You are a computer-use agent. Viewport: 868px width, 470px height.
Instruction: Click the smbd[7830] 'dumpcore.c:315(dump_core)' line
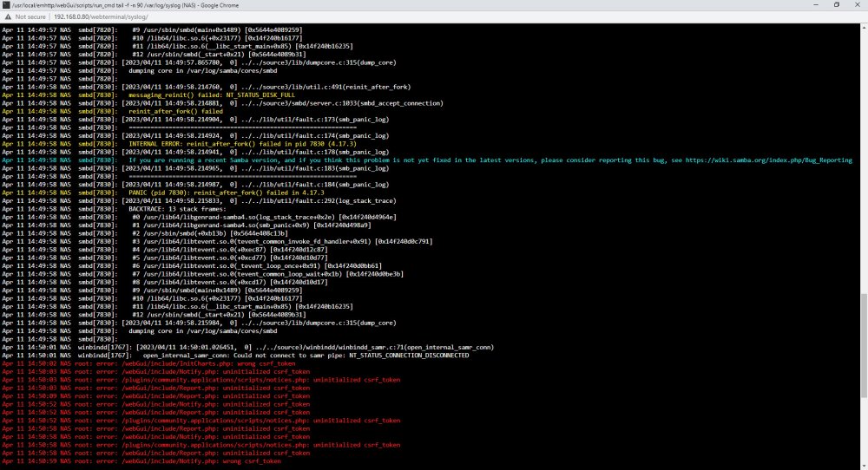[199, 323]
